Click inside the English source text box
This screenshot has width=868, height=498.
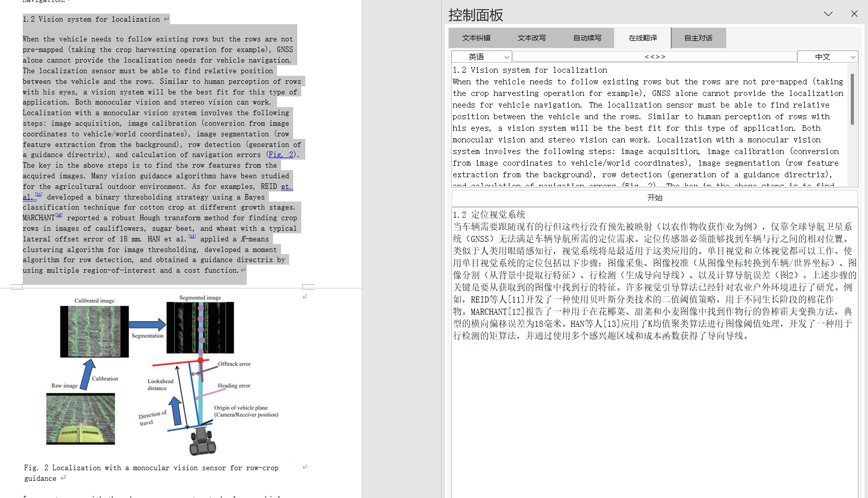pos(650,125)
